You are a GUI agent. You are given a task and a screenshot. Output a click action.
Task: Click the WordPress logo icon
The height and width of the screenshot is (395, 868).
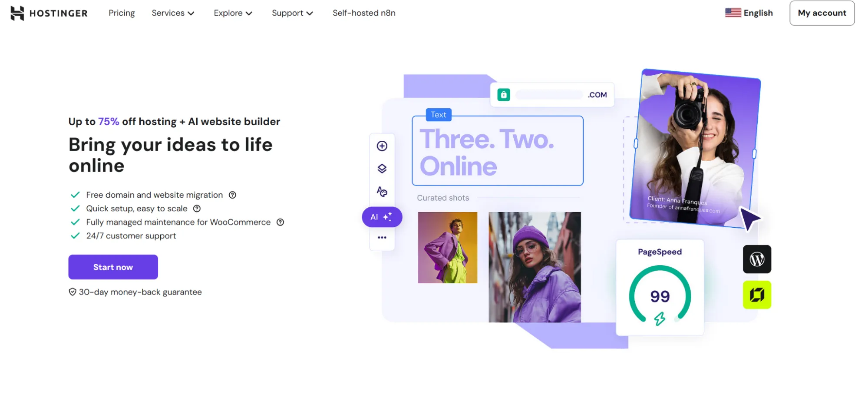757,259
